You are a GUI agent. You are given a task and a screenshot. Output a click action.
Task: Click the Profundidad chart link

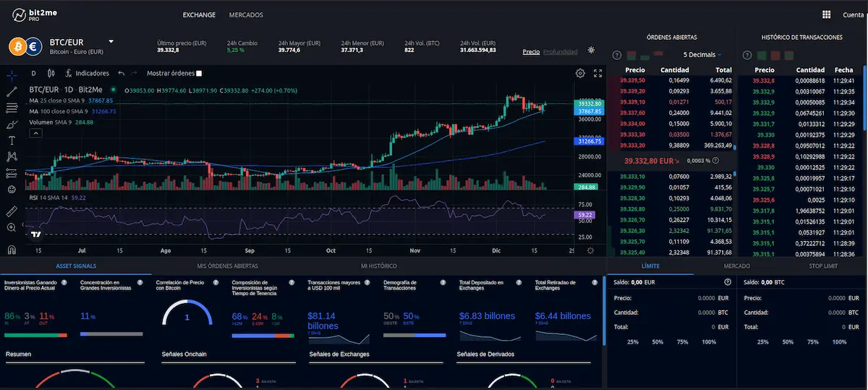560,52
